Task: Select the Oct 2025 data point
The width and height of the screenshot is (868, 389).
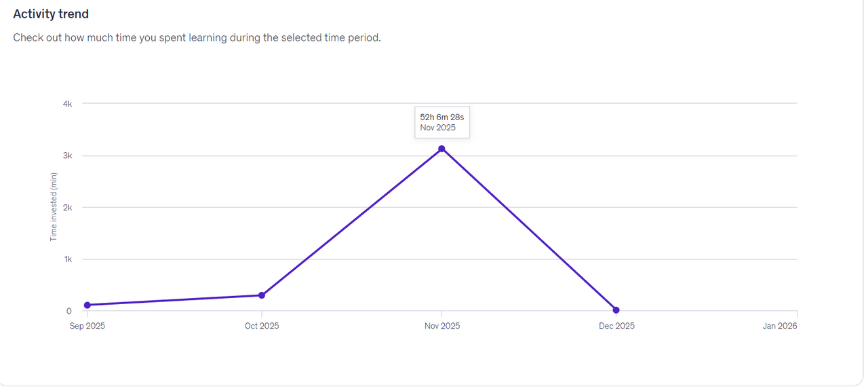Action: pyautogui.click(x=262, y=295)
